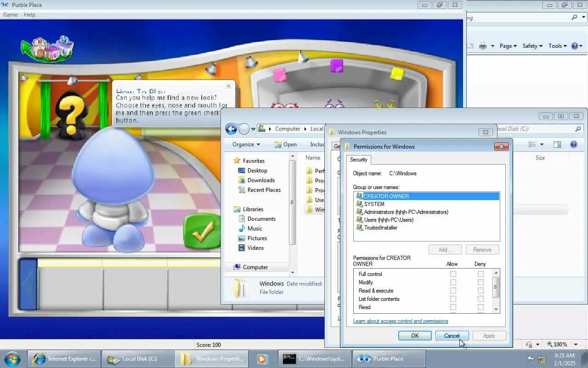Click the Name column header
Image resolution: width=588 pixels, height=368 pixels.
pyautogui.click(x=313, y=157)
